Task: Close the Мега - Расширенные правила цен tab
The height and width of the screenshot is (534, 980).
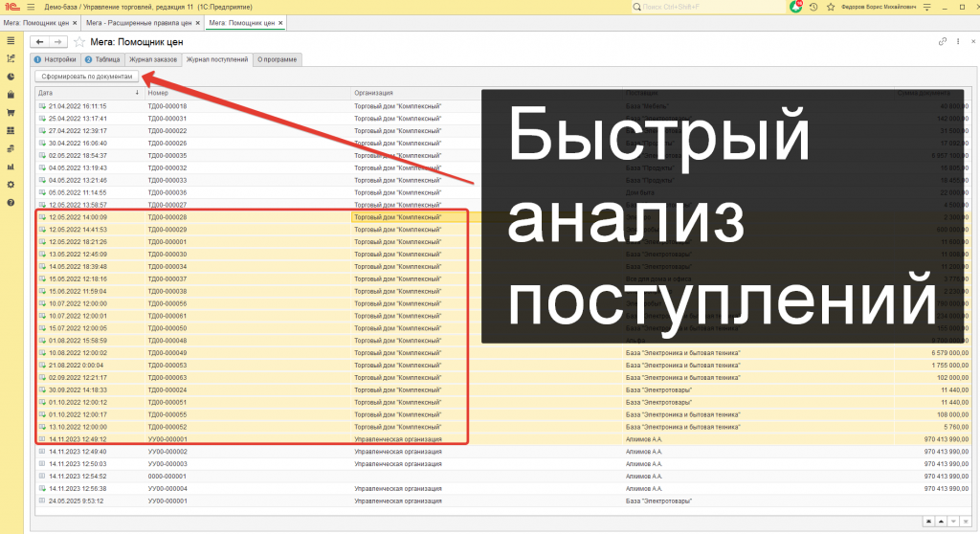Action: click(198, 23)
